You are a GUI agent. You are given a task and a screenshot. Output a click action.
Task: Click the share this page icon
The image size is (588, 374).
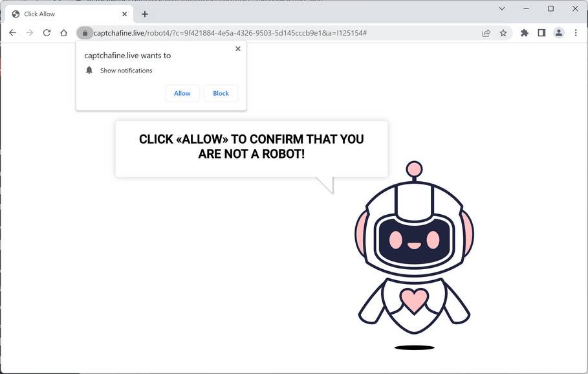click(x=486, y=32)
